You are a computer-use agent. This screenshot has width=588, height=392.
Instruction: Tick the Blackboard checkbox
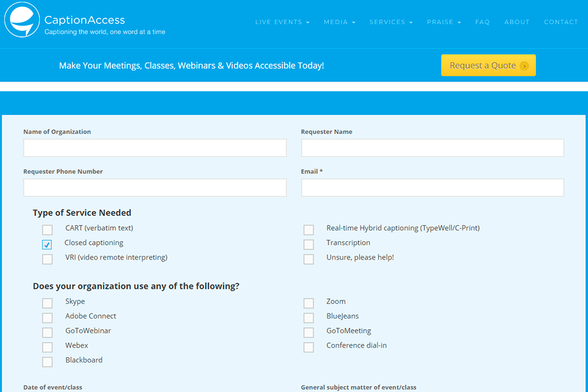click(x=47, y=361)
